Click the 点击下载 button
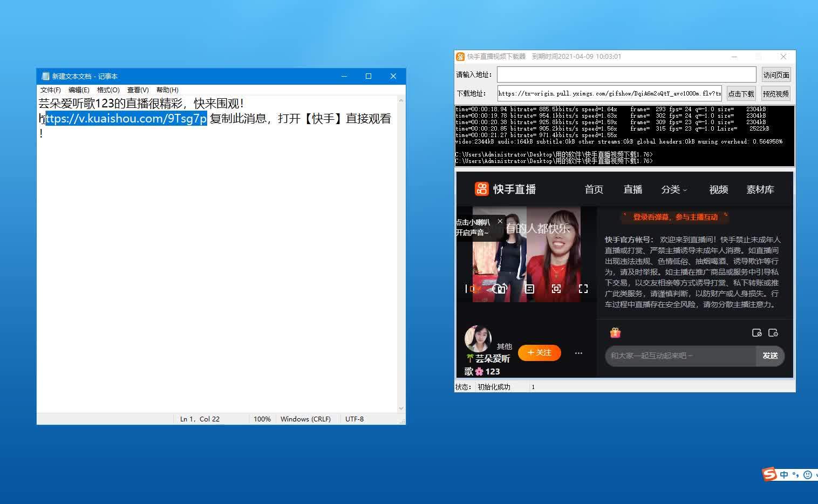The height and width of the screenshot is (504, 818). pyautogui.click(x=741, y=93)
